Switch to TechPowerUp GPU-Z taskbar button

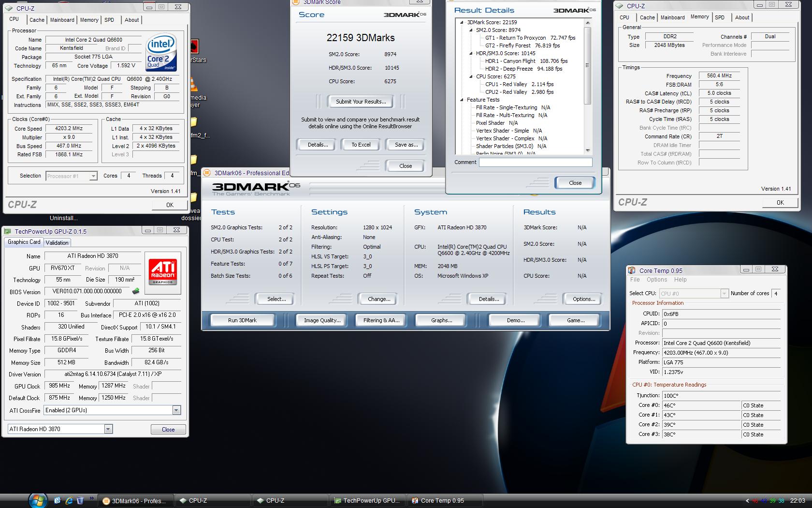pyautogui.click(x=367, y=501)
